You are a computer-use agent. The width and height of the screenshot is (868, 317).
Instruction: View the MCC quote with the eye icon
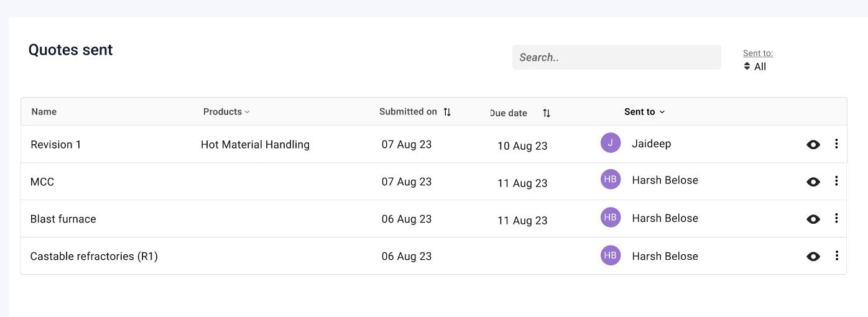coord(813,182)
